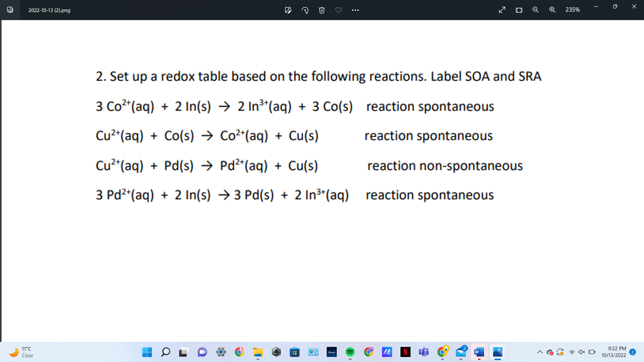The height and width of the screenshot is (362, 644).
Task: Zoom out of the photo
Action: click(535, 10)
